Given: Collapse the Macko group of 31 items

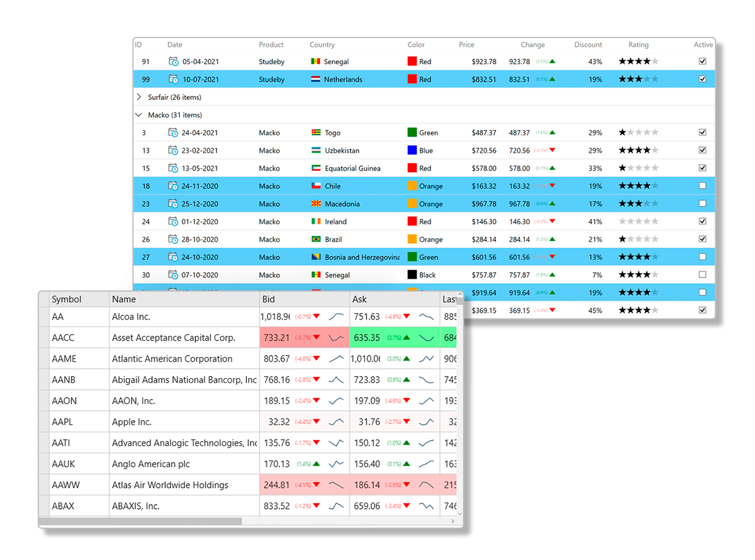Looking at the screenshot, I should click(139, 115).
